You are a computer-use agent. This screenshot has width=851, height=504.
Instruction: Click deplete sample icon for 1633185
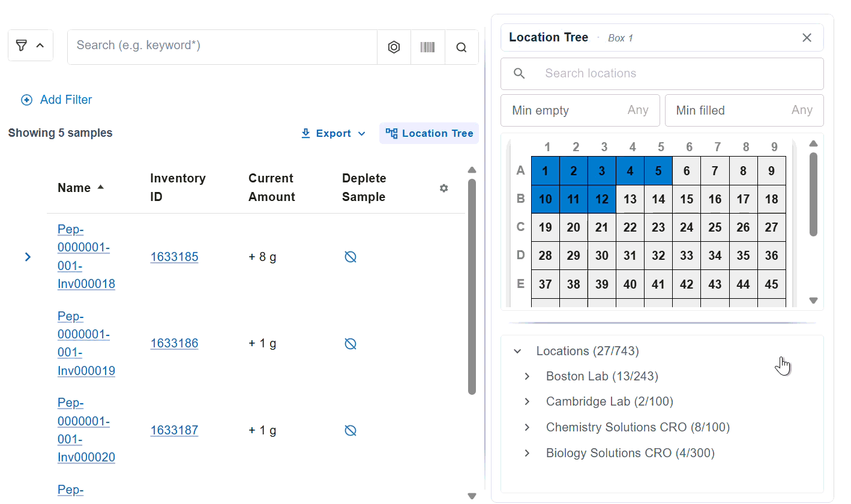click(x=350, y=257)
